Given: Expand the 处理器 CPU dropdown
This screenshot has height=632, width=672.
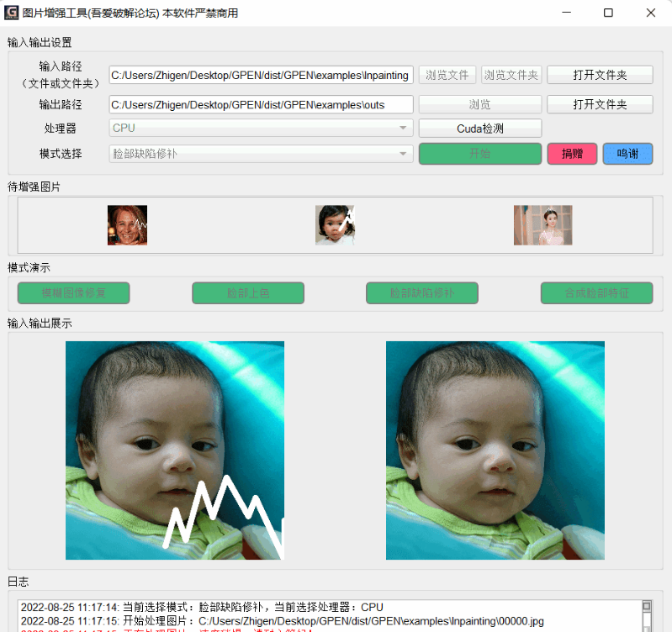Looking at the screenshot, I should tap(261, 129).
